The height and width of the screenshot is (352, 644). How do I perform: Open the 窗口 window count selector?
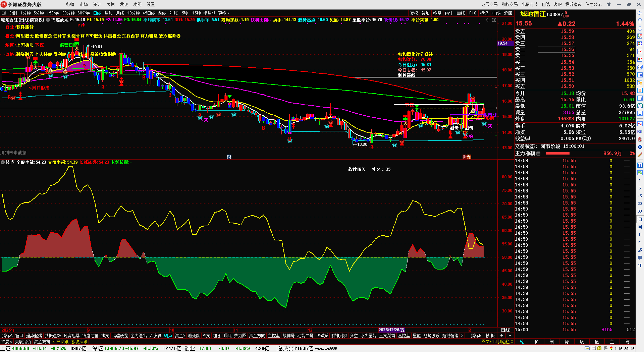tap(19, 336)
